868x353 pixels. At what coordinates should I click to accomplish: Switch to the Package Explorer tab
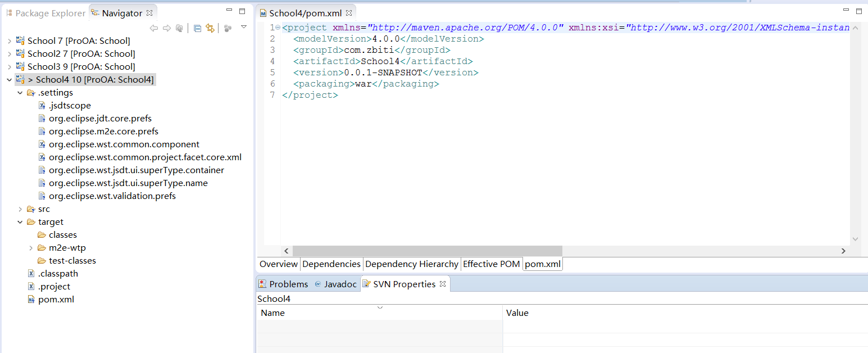[x=46, y=13]
